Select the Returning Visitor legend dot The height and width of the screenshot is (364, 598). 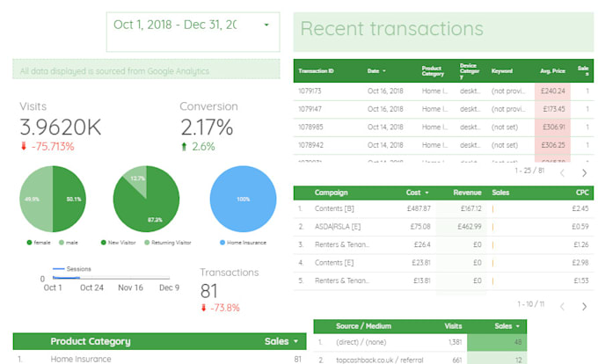147,243
